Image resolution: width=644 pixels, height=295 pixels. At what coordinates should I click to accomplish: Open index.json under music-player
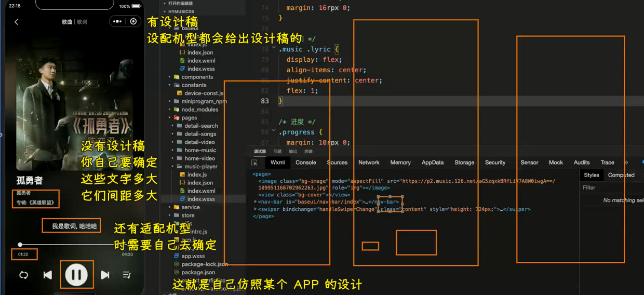[200, 183]
